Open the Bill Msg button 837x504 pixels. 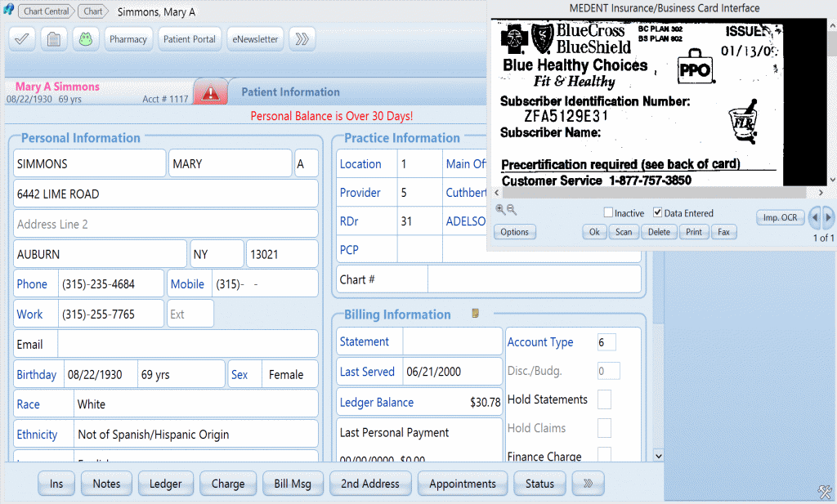tap(293, 484)
